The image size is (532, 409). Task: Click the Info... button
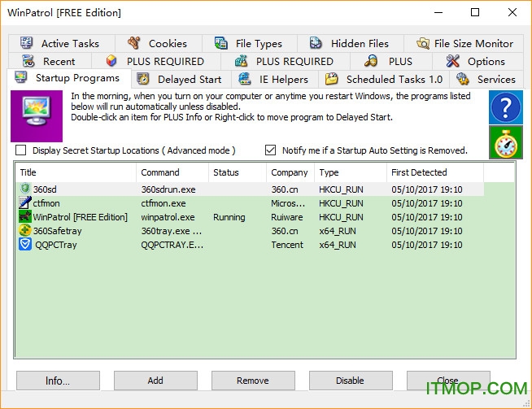(x=58, y=381)
